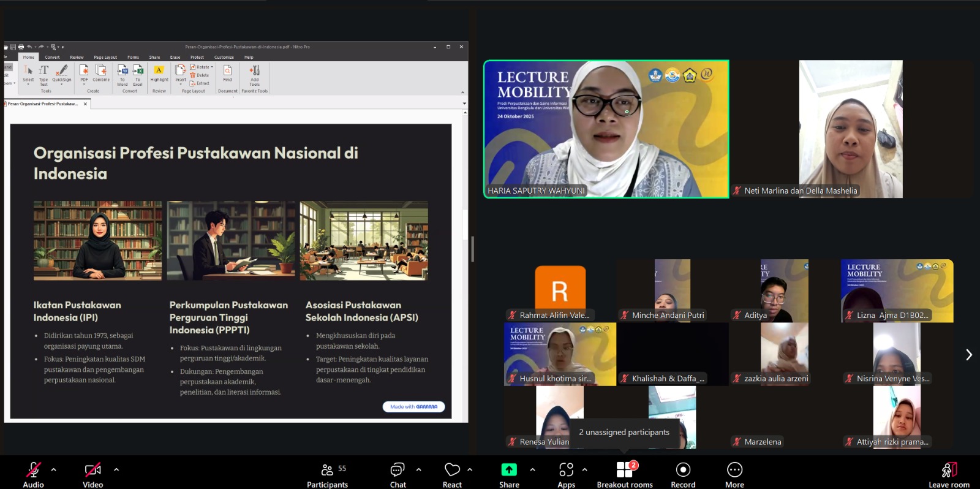The height and width of the screenshot is (489, 980).
Task: Toggle the Highlight tool in Nitro Pro
Action: tap(159, 73)
